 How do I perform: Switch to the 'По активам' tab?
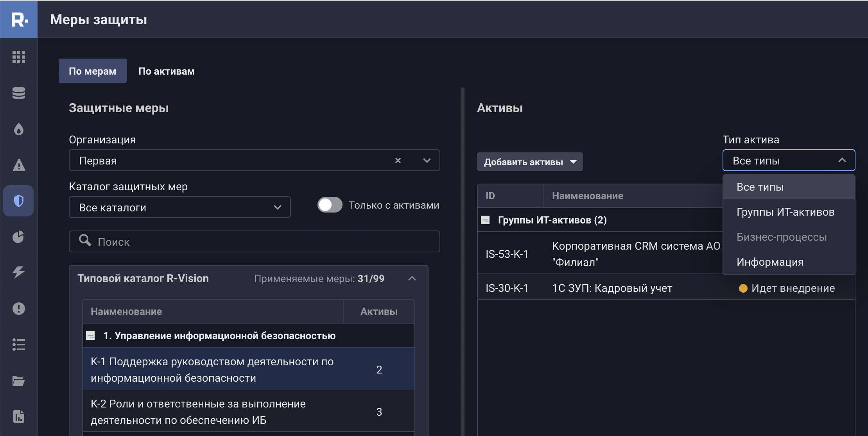(x=166, y=71)
